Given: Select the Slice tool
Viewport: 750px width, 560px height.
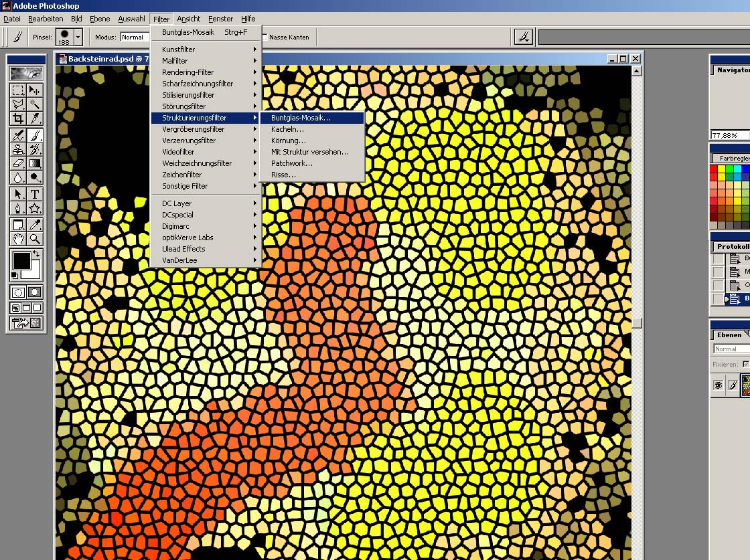Looking at the screenshot, I should coord(34,118).
